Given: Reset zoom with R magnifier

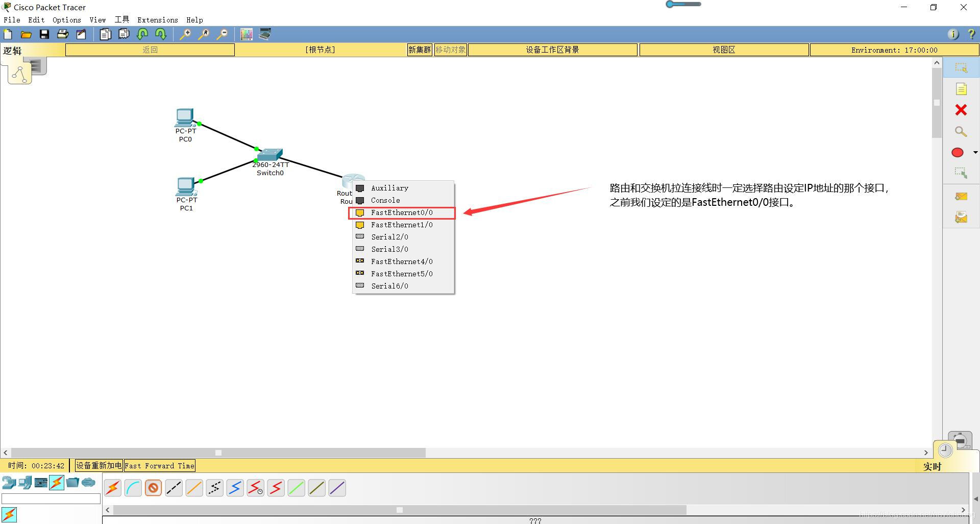Looking at the screenshot, I should click(x=204, y=34).
